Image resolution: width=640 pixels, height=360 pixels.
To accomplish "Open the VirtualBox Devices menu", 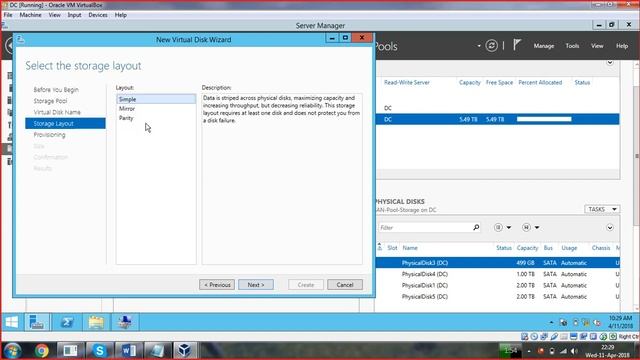I will pyautogui.click(x=98, y=15).
